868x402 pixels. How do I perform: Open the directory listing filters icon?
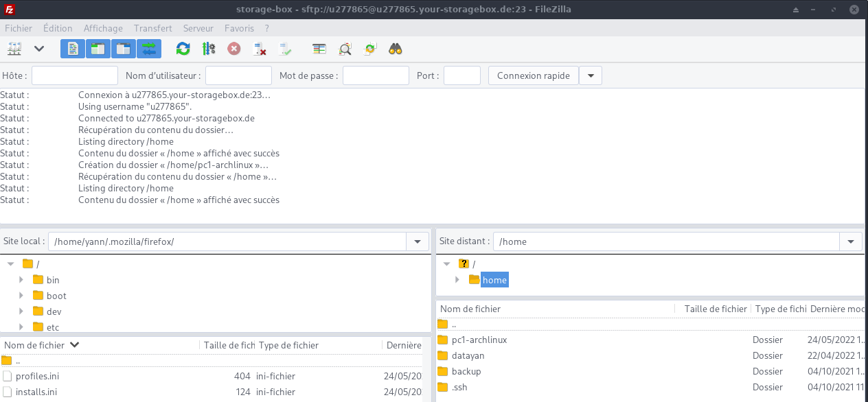[319, 49]
